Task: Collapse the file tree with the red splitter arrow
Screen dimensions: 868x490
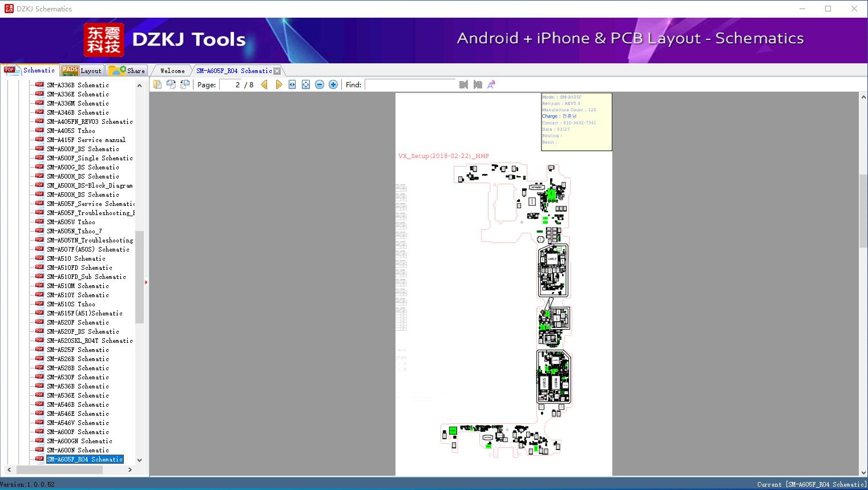Action: [x=146, y=282]
